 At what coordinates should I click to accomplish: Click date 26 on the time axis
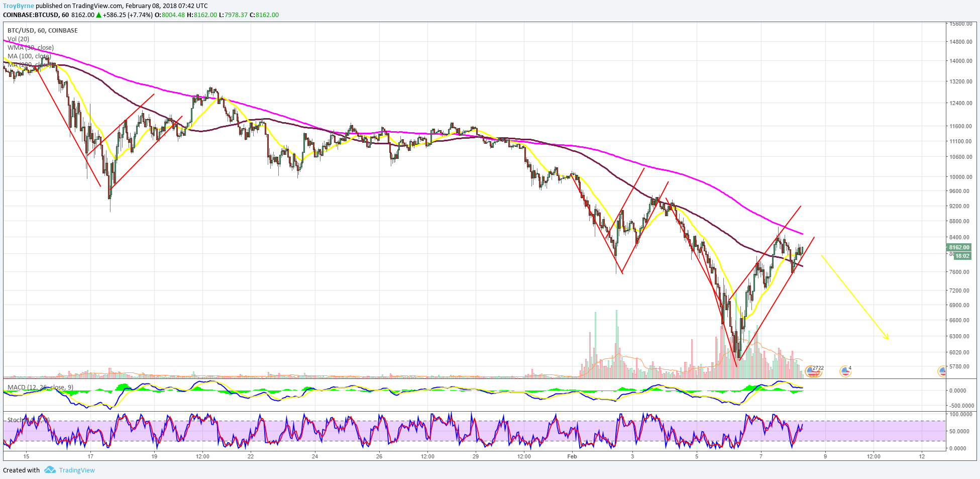click(379, 456)
